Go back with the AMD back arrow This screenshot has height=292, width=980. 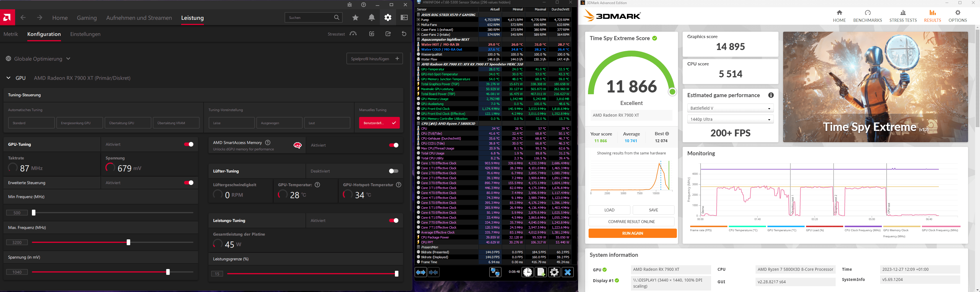(x=23, y=17)
